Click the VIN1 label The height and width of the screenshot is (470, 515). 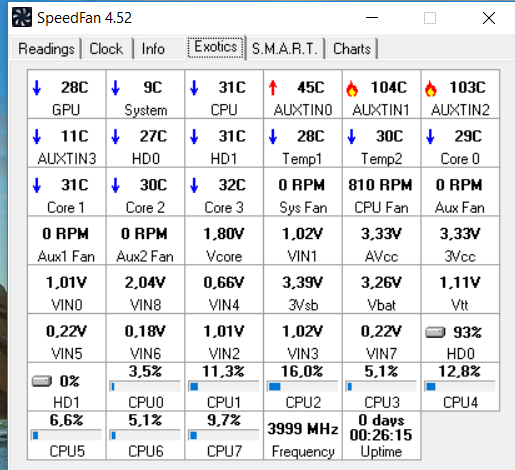click(302, 257)
